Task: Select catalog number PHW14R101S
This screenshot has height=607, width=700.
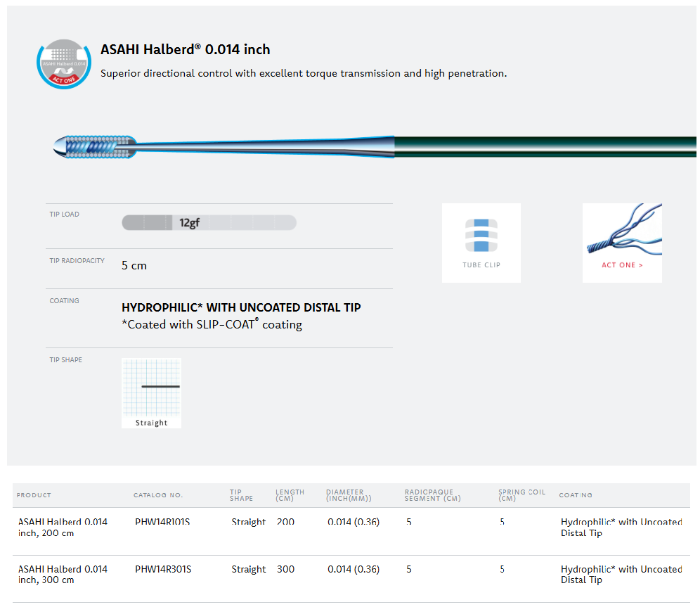Action: (x=162, y=523)
